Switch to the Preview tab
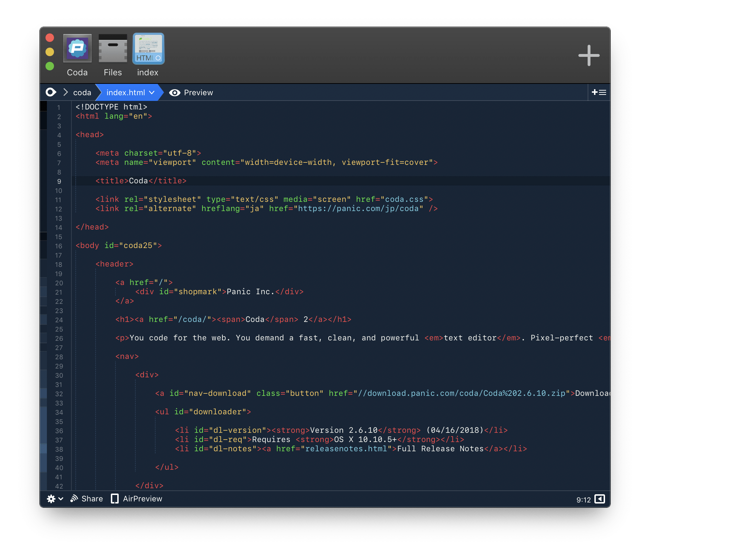The image size is (734, 560). 191,92
